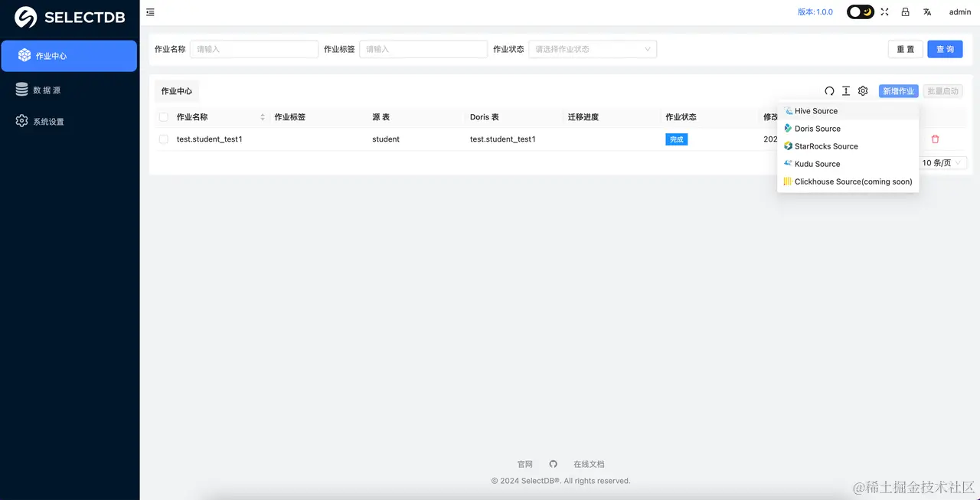Click test.student_test1 in Doris 表 column
Screen dimensions: 980x500
pos(503,139)
